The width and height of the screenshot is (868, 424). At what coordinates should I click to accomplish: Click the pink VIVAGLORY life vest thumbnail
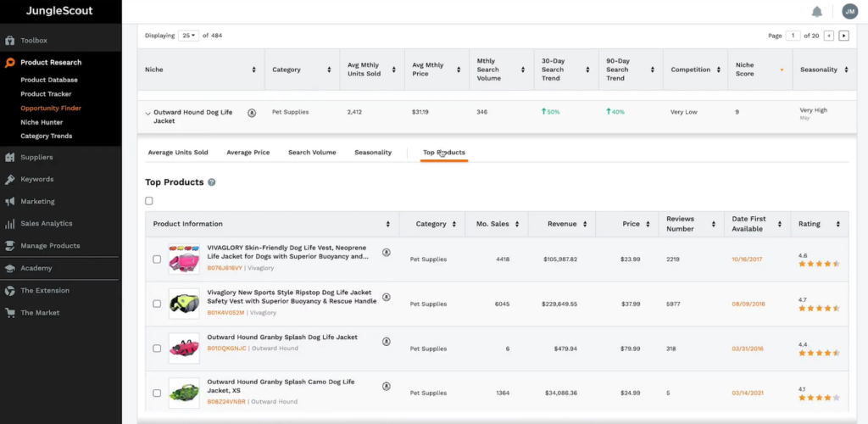pyautogui.click(x=184, y=259)
